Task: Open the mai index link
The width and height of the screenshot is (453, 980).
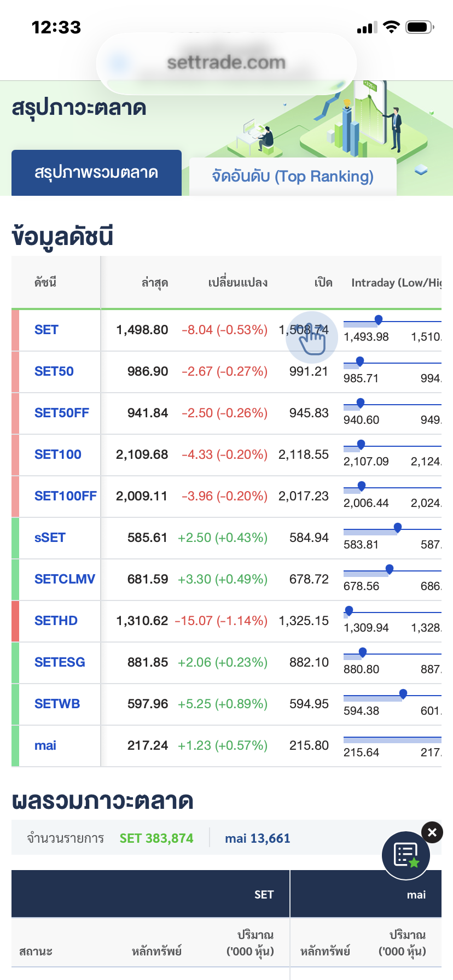Action: point(45,745)
